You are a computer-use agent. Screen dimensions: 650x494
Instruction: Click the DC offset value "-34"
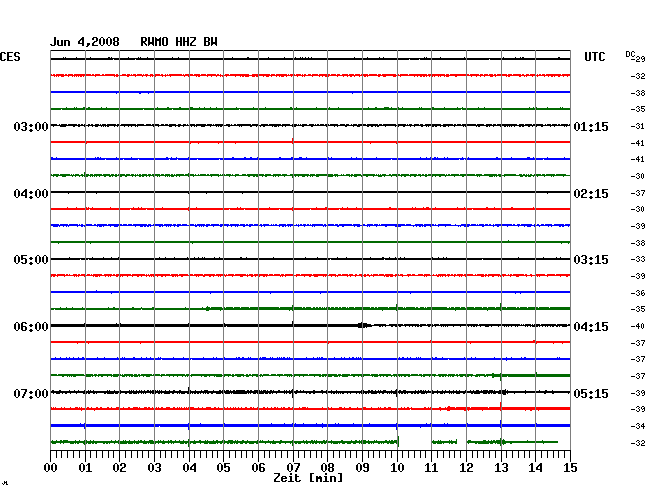[x=638, y=426]
